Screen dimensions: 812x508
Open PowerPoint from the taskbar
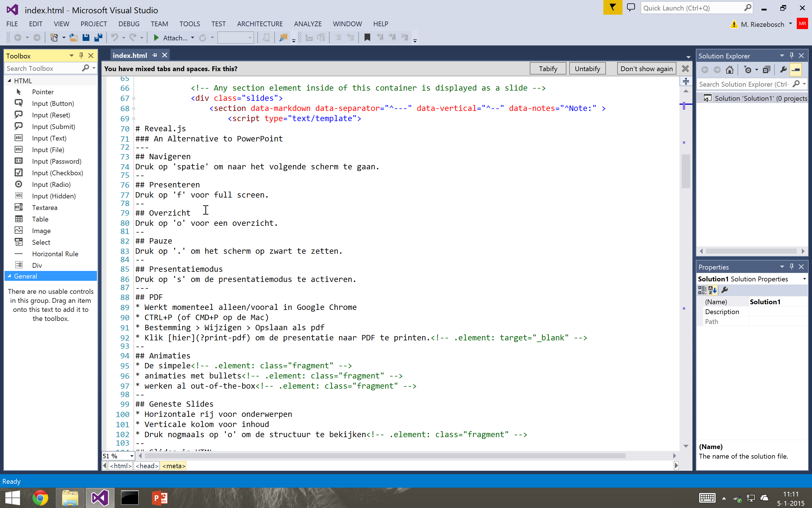pyautogui.click(x=160, y=498)
